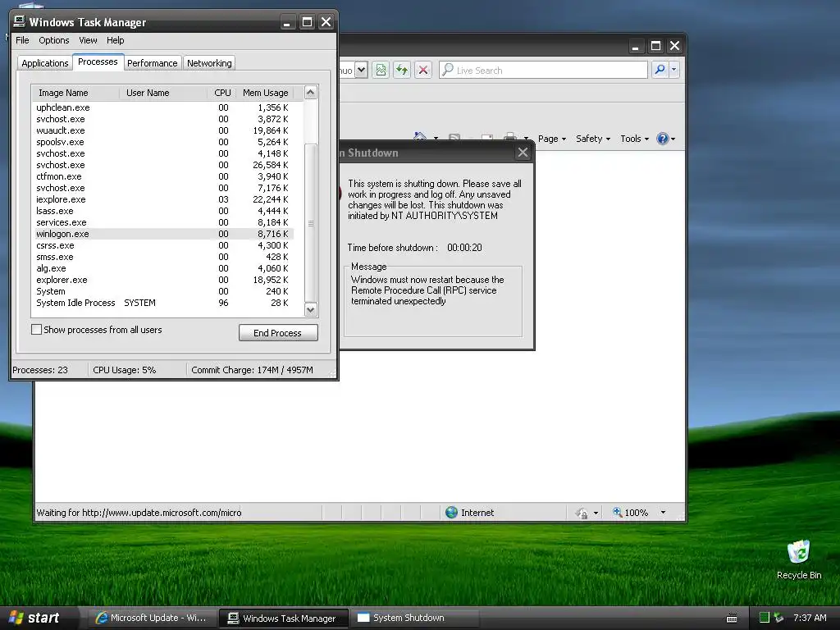Expand the Safety dropdown menu
840x630 pixels.
[x=593, y=139]
